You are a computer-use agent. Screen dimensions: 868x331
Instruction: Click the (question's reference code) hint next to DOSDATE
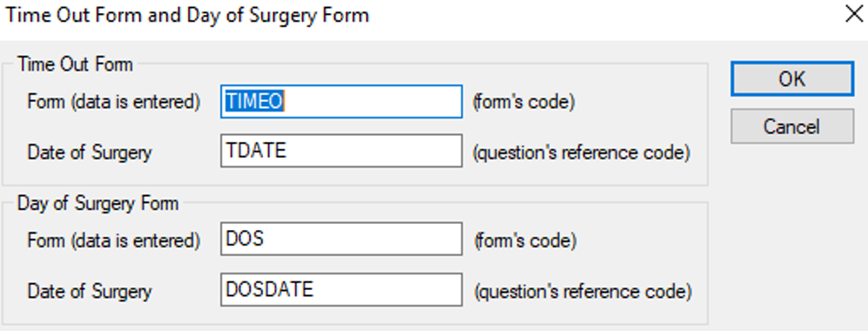582,291
